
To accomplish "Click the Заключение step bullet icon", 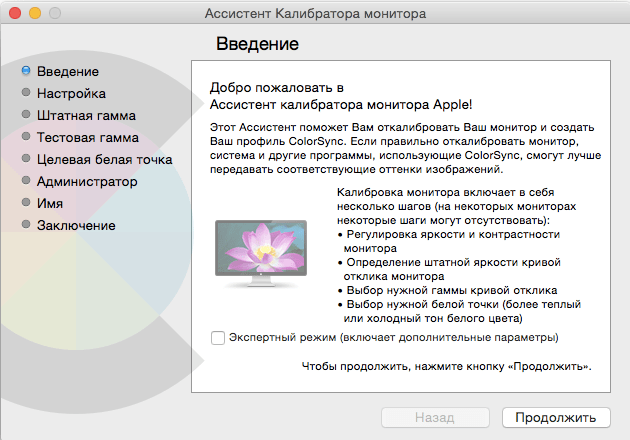I will click(x=26, y=224).
